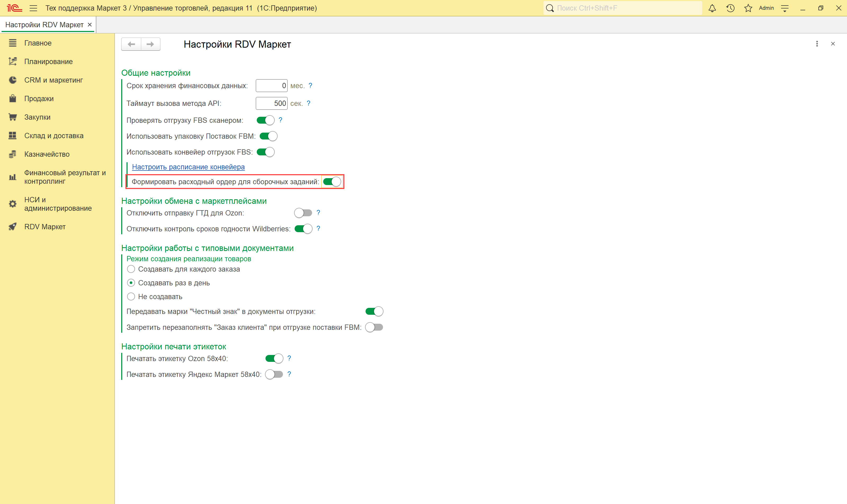Screen dimensions: 847x504
Task: Select Создавать для каждого заказа radio
Action: (131, 269)
